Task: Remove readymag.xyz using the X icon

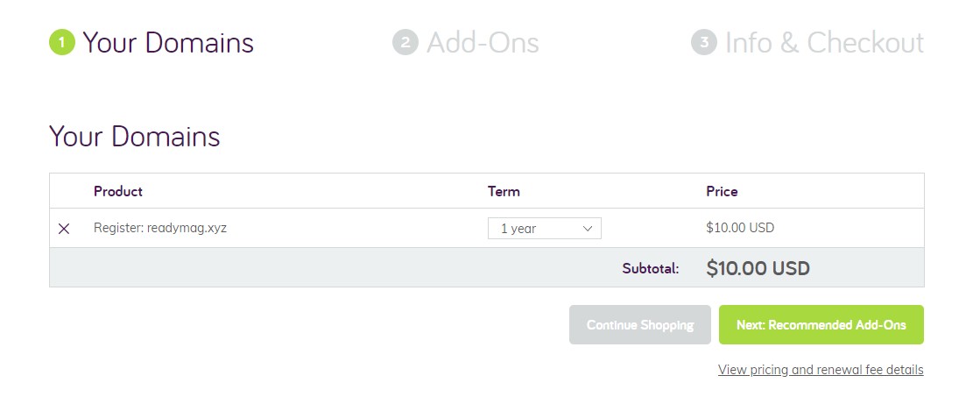Action: click(64, 229)
